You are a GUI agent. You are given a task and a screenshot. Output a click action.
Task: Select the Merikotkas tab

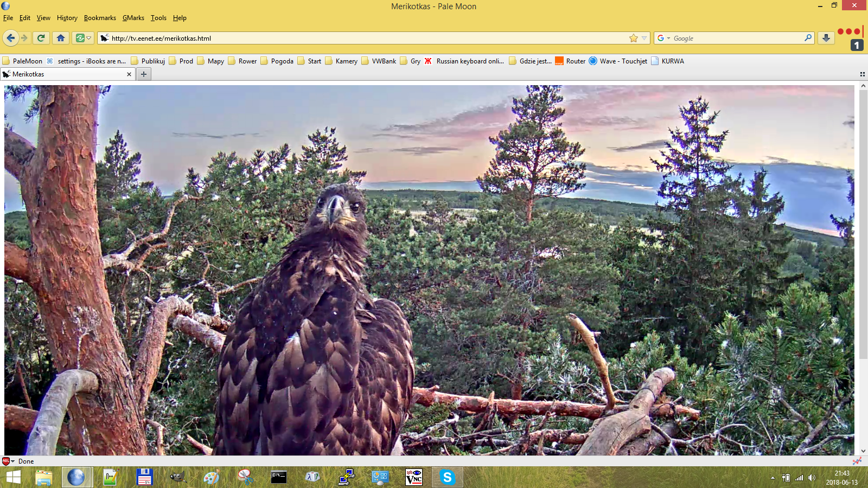coord(68,74)
